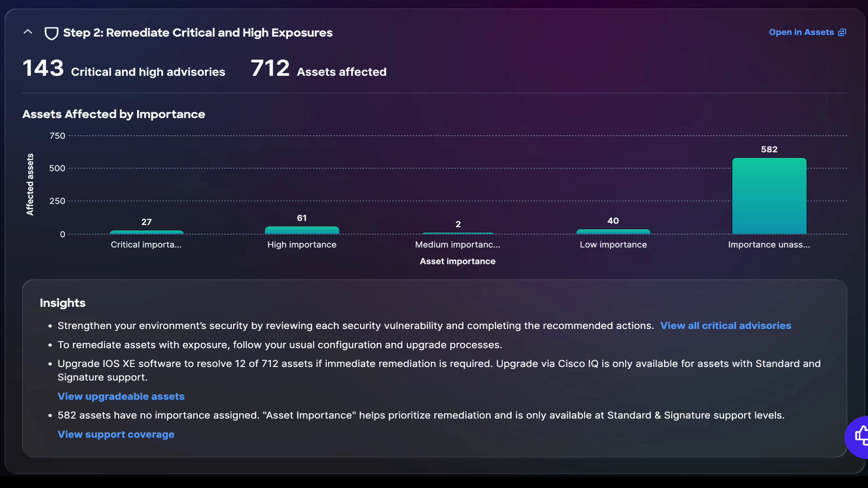
Task: Open View upgradeable assets link
Action: (121, 396)
